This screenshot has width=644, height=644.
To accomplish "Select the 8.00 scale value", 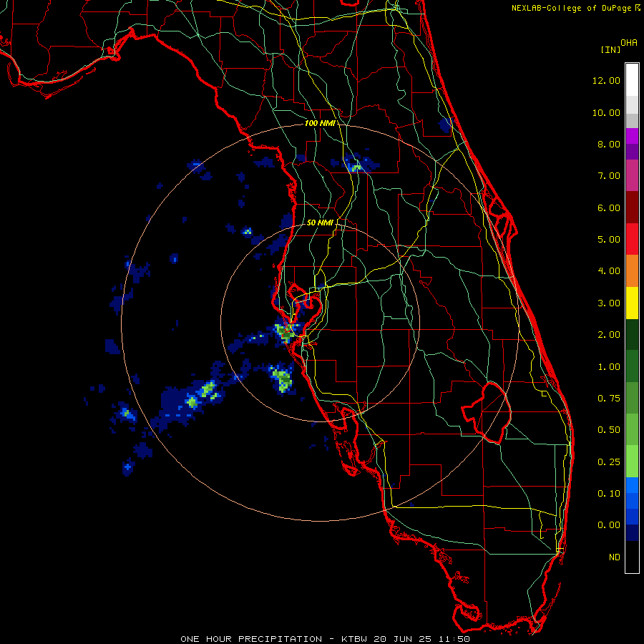I will 609,144.
